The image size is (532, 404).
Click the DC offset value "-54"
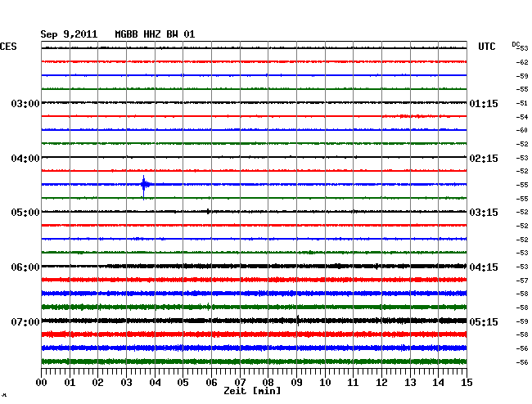click(x=522, y=117)
